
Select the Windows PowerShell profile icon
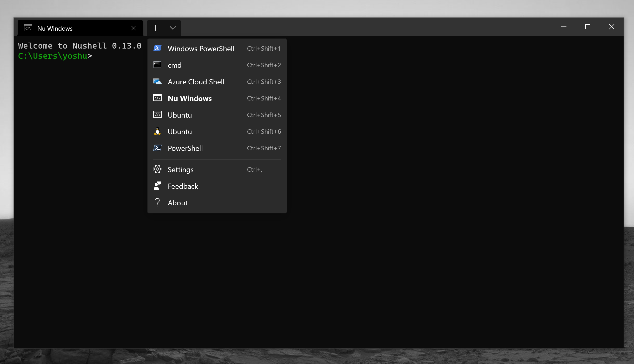tap(157, 48)
